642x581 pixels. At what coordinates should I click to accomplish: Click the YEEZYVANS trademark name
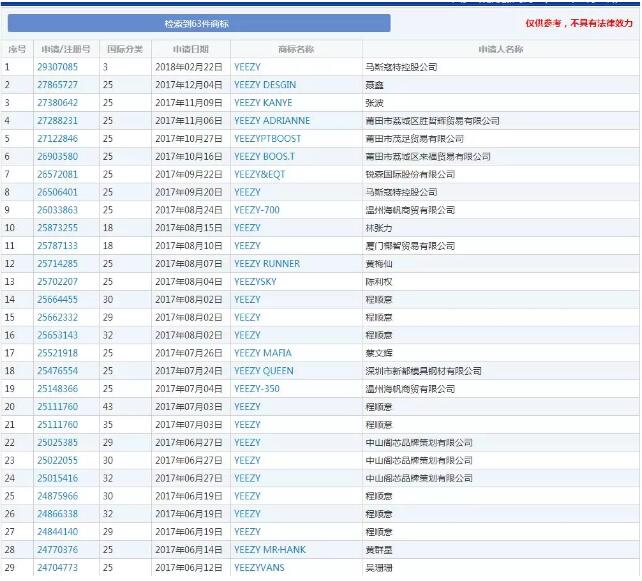[x=259, y=568]
